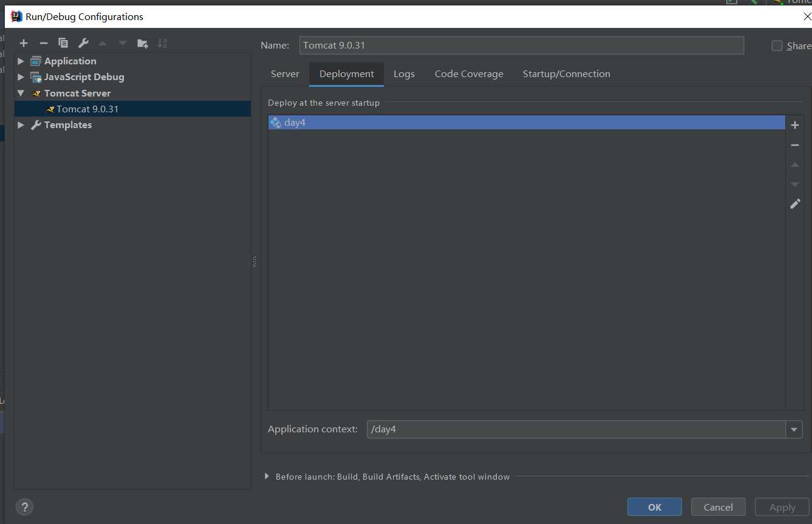Move configuration down in left toolbar
This screenshot has width=812, height=524.
(x=123, y=43)
